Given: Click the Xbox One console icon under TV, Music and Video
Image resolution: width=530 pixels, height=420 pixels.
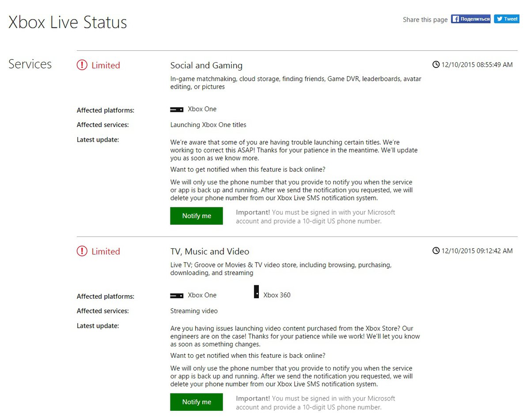Looking at the screenshot, I should pos(177,296).
